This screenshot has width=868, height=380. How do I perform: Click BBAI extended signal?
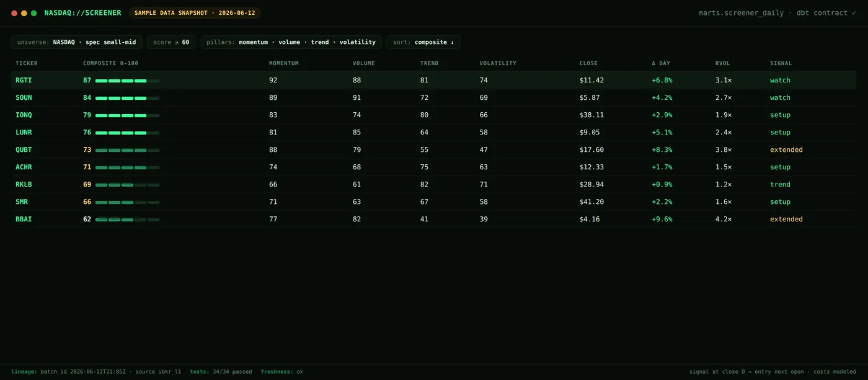click(786, 219)
